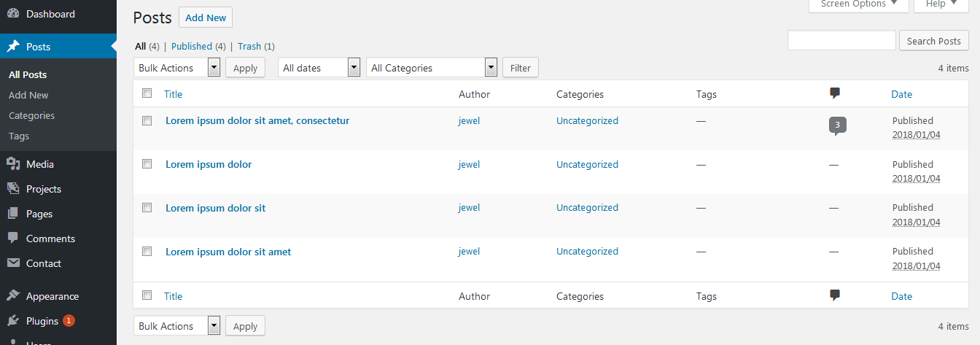Open Categories in the Posts submenu

[x=31, y=115]
